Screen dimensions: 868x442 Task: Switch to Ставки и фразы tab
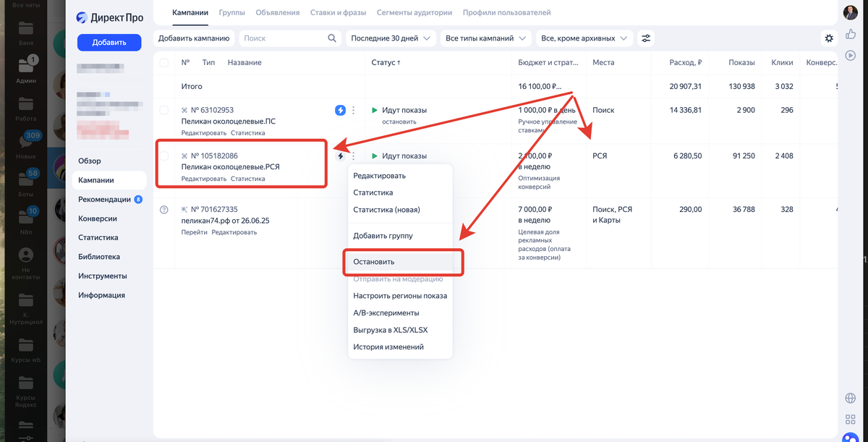pyautogui.click(x=338, y=12)
